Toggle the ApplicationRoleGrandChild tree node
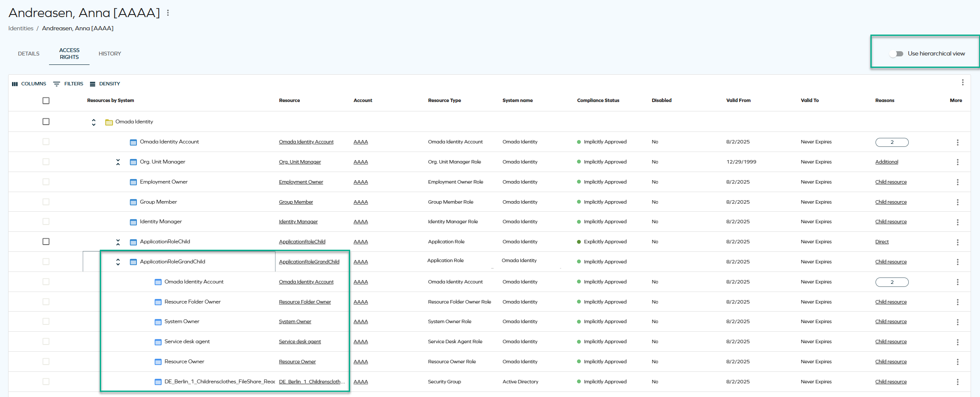Viewport: 980px width, 397px height. 118,262
